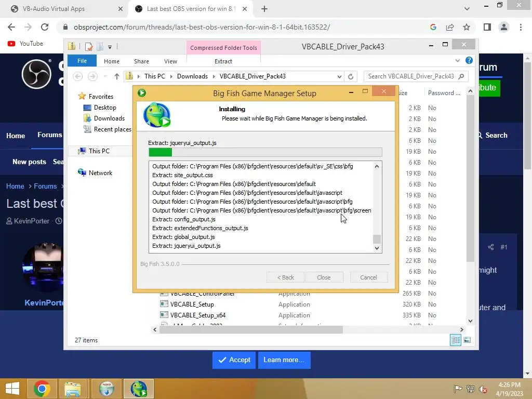Click OBS forum Search link
This screenshot has height=399, width=532.
pos(493,136)
